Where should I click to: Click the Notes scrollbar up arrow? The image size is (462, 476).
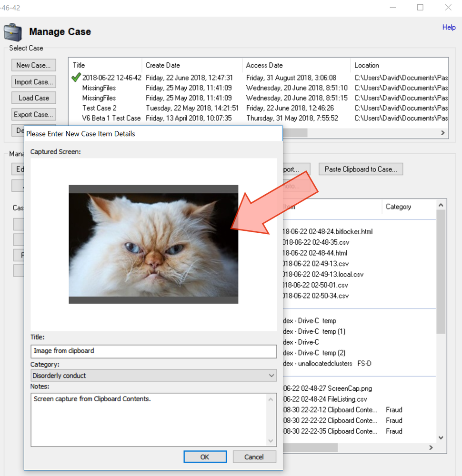tap(271, 399)
